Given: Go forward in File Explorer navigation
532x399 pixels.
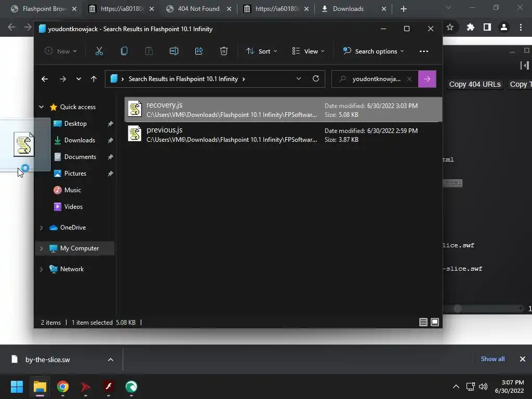Looking at the screenshot, I should point(63,79).
